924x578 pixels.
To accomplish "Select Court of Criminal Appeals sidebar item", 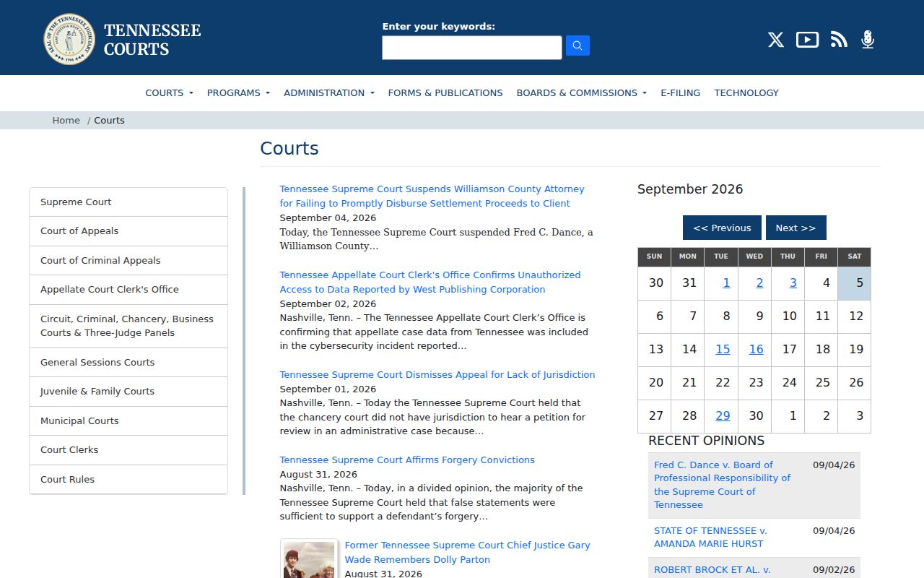I will click(128, 261).
